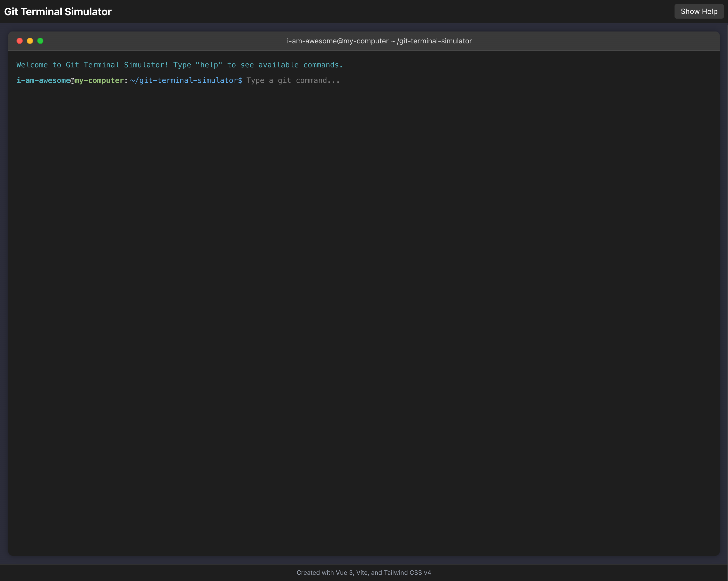Click the blue ~/git-terminal-simulator path

(186, 80)
